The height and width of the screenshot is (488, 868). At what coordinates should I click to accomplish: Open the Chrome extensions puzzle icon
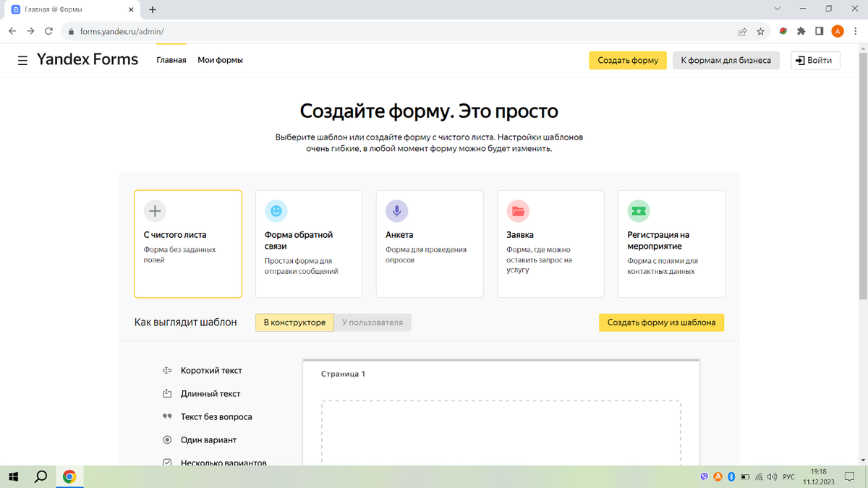coord(801,32)
